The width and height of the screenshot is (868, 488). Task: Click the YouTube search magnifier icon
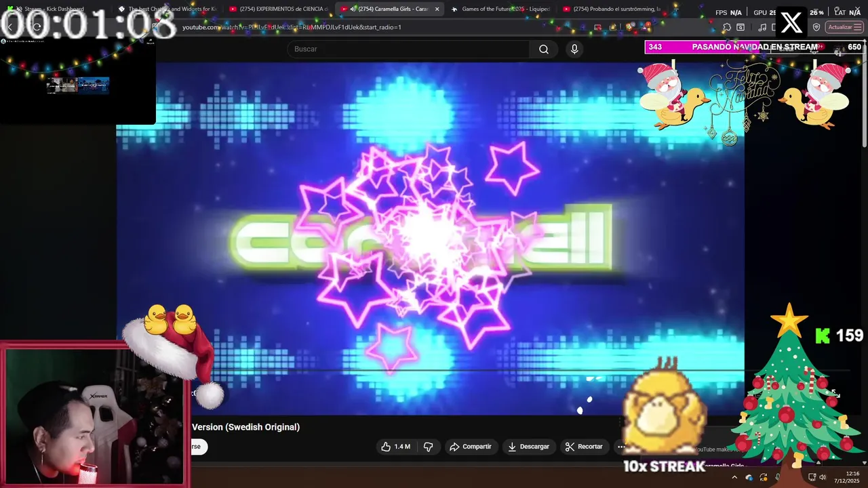pos(544,49)
